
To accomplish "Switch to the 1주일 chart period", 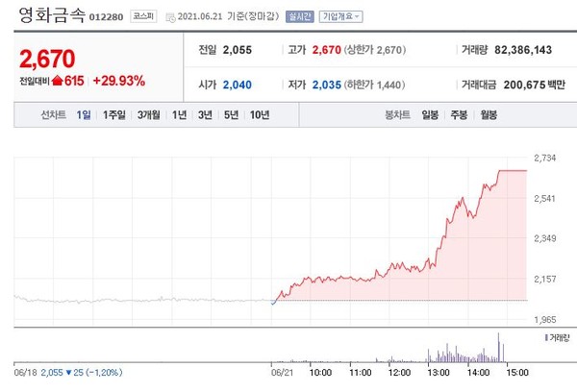I will 114,115.
